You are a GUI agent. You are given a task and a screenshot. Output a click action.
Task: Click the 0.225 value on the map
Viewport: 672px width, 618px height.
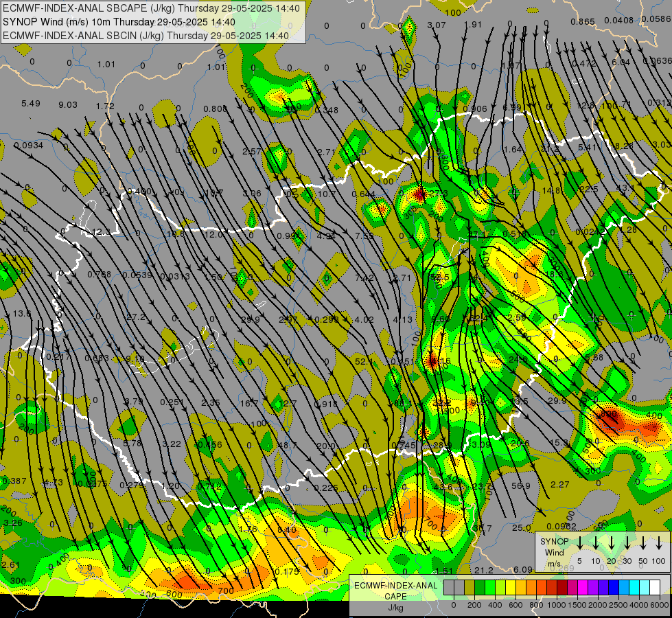(x=326, y=488)
